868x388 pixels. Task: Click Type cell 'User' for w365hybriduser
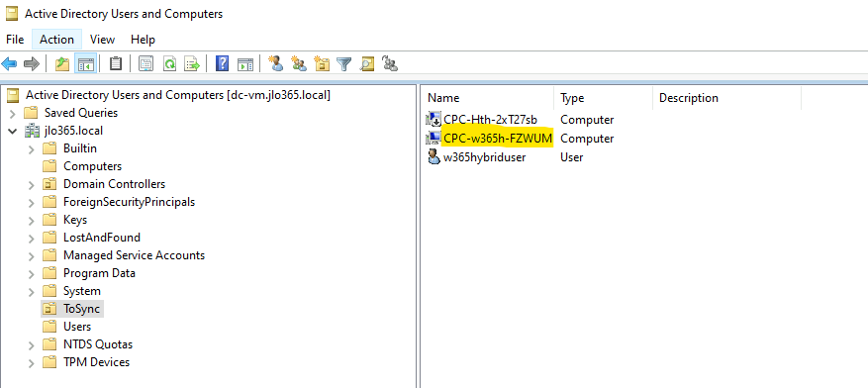[571, 156]
